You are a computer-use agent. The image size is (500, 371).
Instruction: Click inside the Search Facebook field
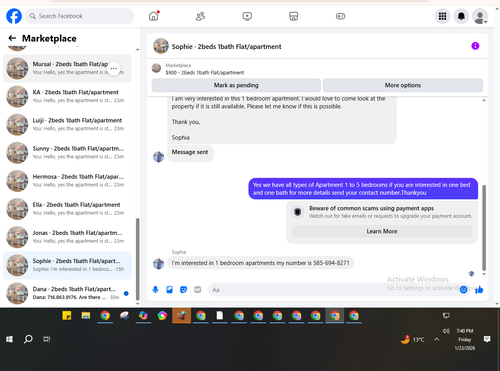tap(80, 16)
